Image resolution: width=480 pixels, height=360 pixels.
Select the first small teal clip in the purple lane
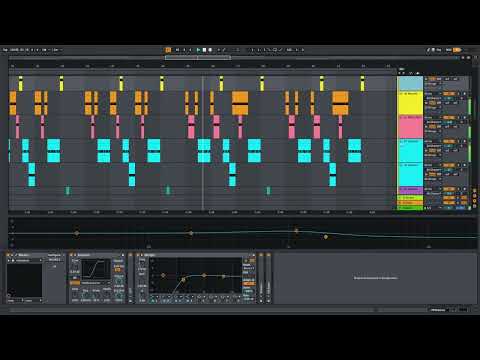point(68,191)
